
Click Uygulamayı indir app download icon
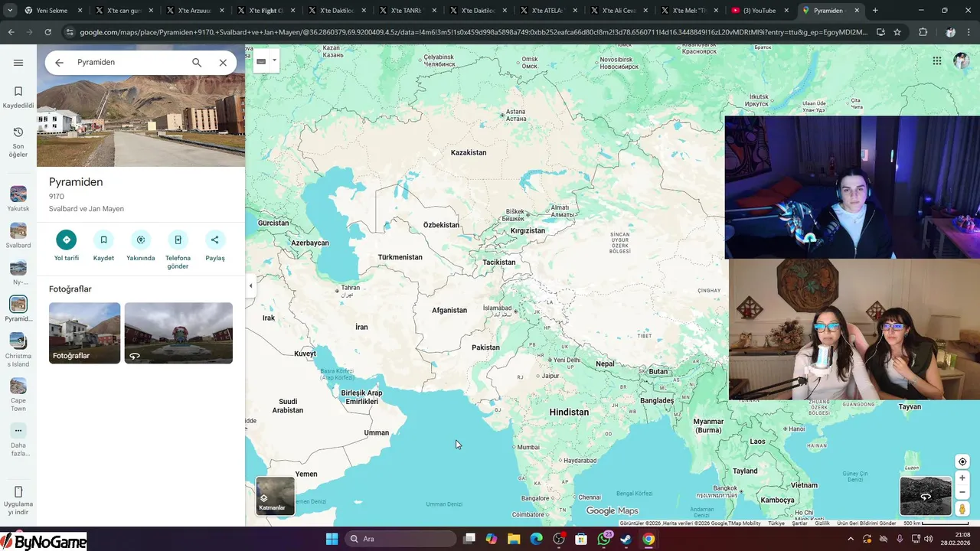[18, 500]
